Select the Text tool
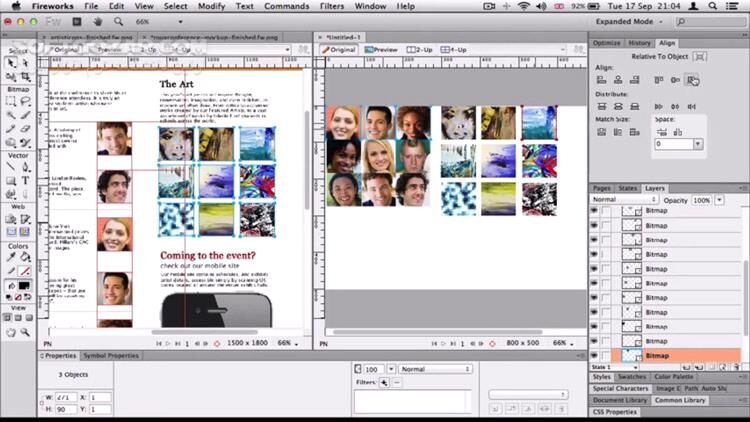Viewport: 750px width, 422px height. (24, 181)
